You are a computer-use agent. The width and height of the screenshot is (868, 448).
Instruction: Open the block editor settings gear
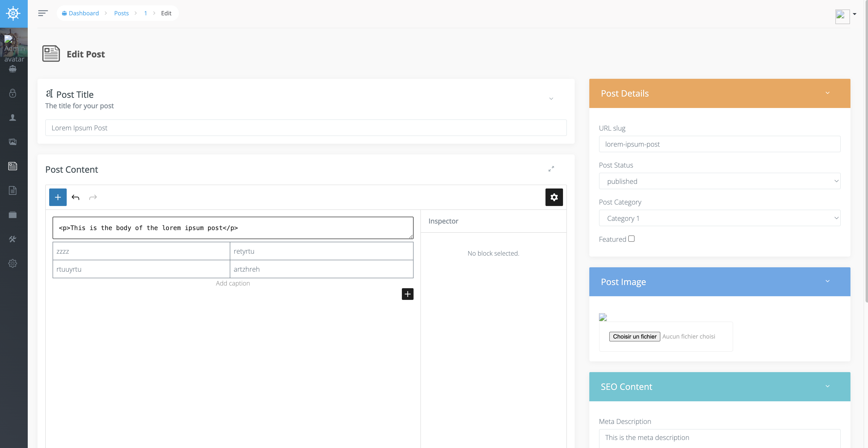point(554,197)
